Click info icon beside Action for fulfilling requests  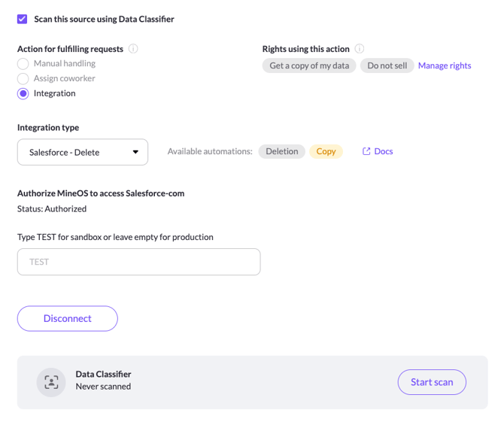click(x=133, y=49)
